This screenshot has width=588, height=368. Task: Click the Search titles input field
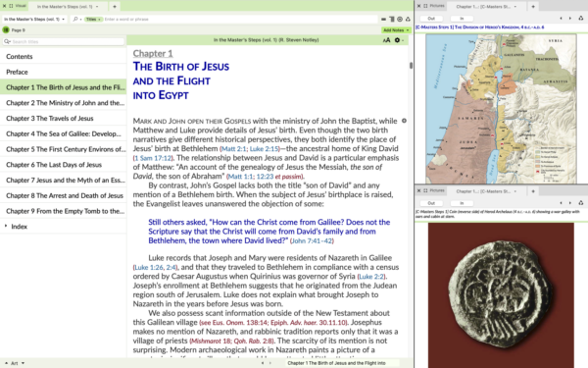[x=64, y=41]
